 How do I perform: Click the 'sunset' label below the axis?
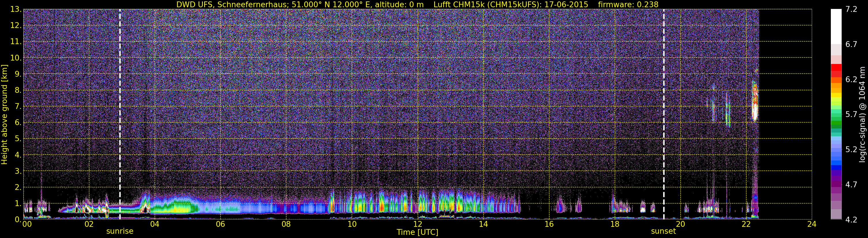(663, 231)
